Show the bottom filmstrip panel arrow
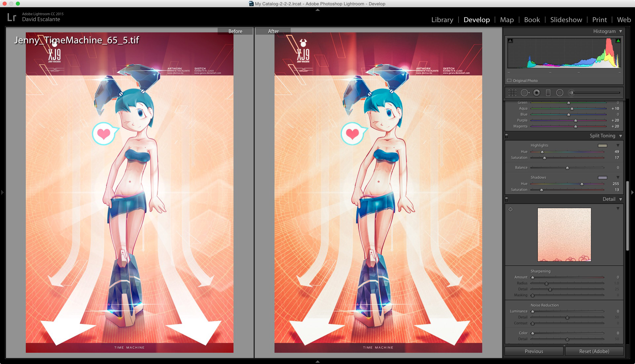This screenshot has height=364, width=635. click(x=317, y=362)
